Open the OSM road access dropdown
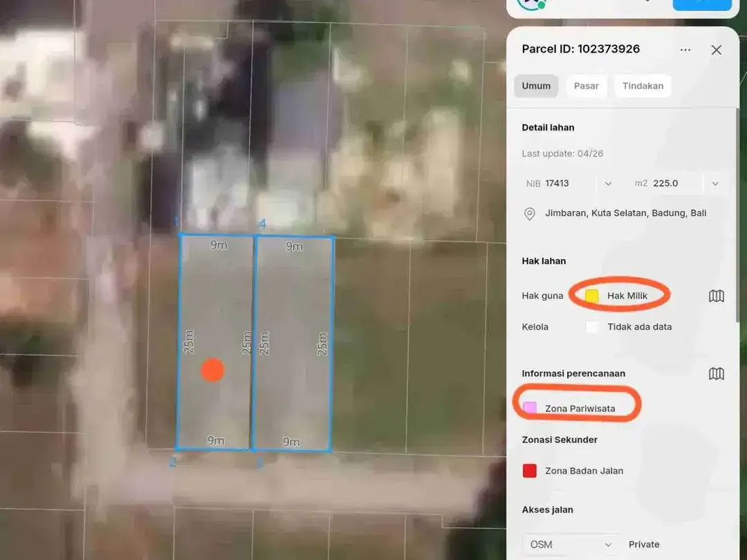Image resolution: width=747 pixels, height=560 pixels. 570,544
